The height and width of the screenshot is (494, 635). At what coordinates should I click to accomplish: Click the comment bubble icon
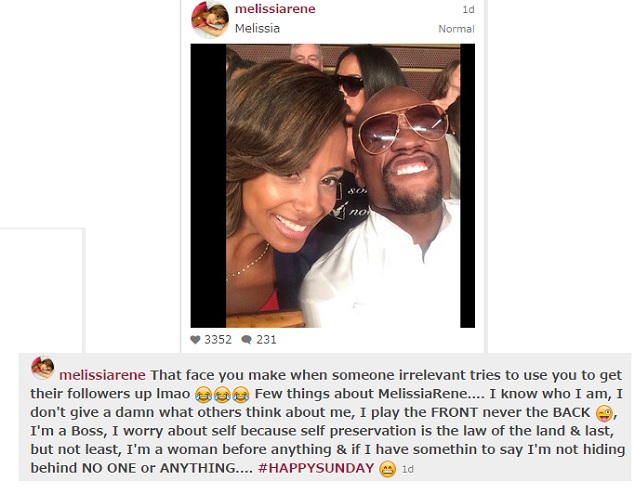click(246, 340)
